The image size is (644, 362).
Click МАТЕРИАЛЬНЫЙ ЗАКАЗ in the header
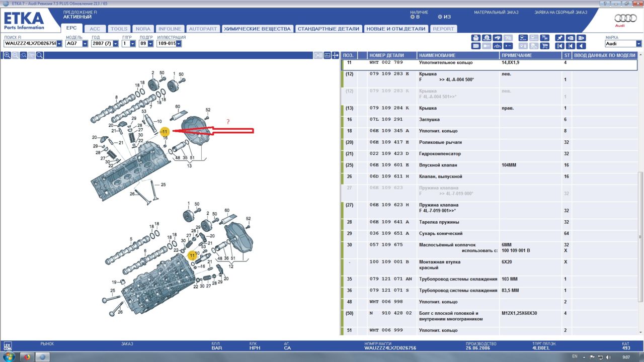[497, 12]
